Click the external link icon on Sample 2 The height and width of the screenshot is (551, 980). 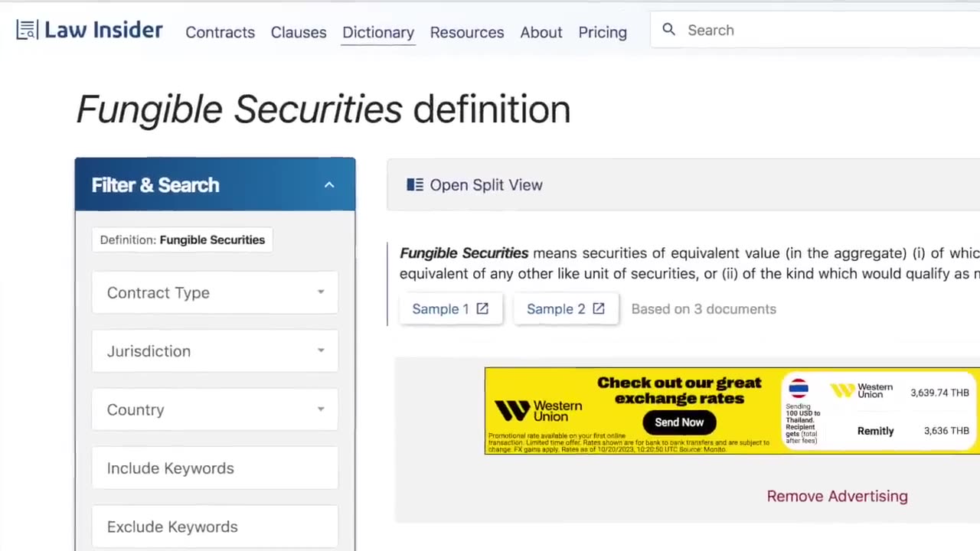599,308
